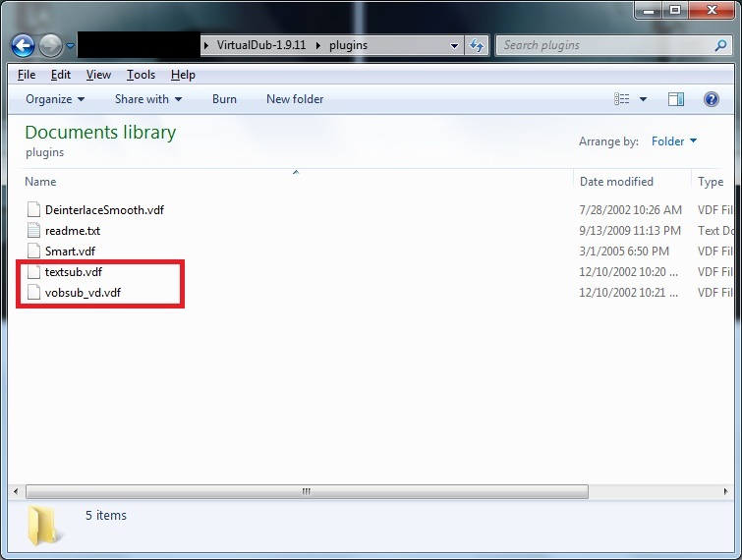Image resolution: width=742 pixels, height=560 pixels.
Task: Click the horizontal scrollbar thumb
Action: point(307,492)
